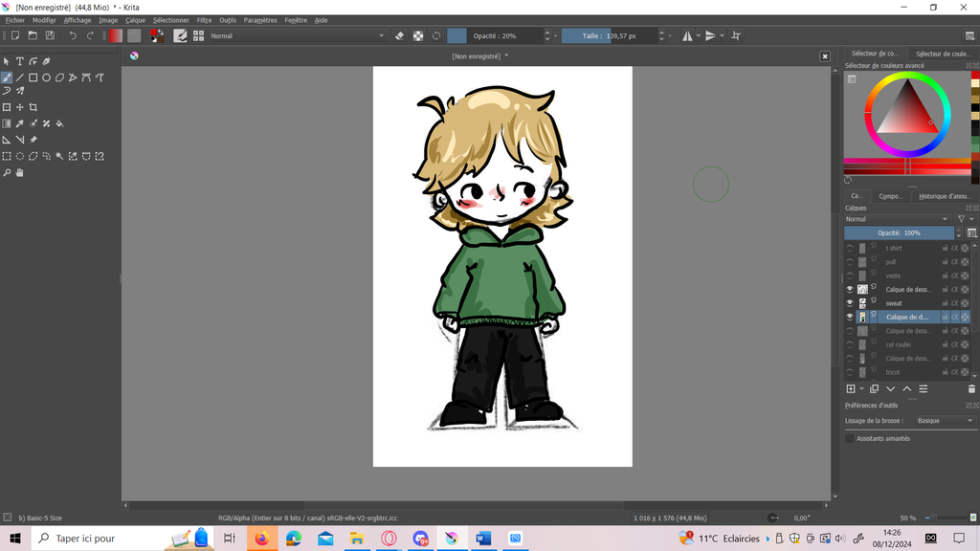This screenshot has height=551, width=980.
Task: Open the Filtre menu
Action: tap(204, 20)
